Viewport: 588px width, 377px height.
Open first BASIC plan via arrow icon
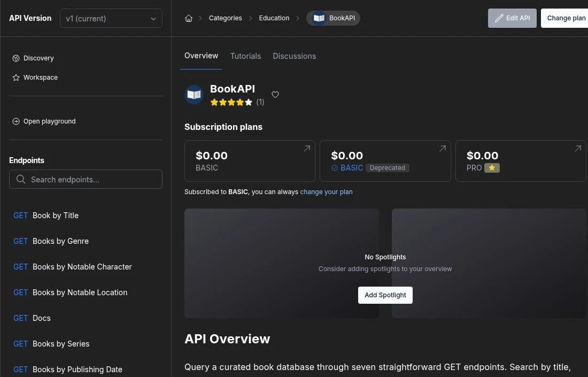tap(307, 149)
